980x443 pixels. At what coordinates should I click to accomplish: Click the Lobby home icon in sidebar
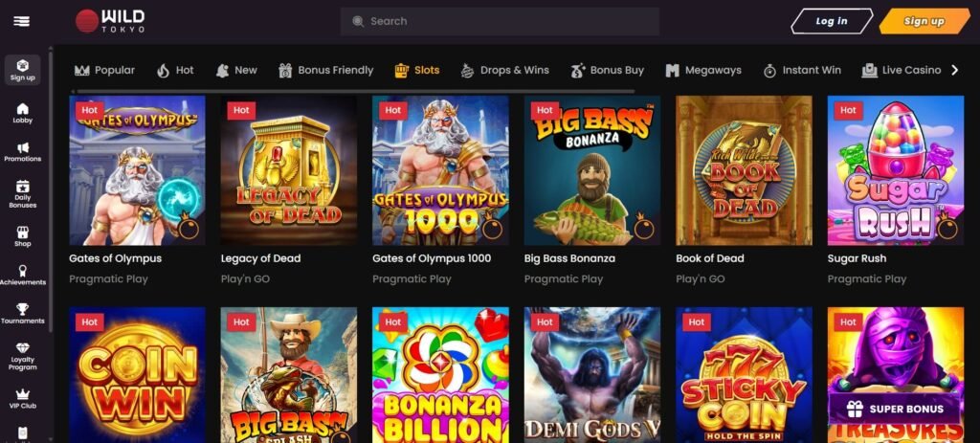(23, 109)
